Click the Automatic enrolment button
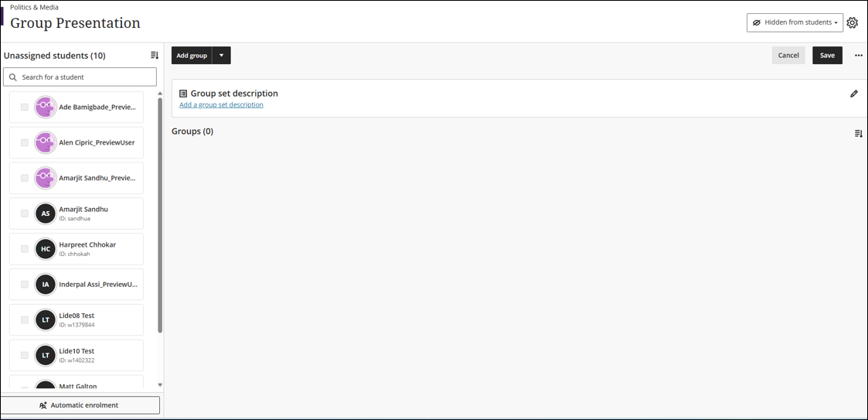 pyautogui.click(x=80, y=405)
